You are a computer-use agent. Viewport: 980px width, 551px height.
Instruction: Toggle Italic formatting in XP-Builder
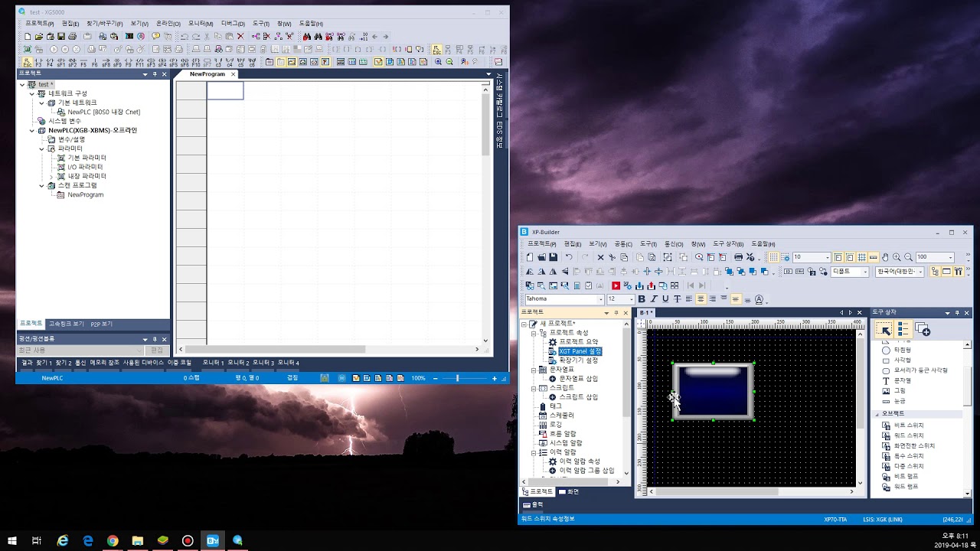click(653, 299)
